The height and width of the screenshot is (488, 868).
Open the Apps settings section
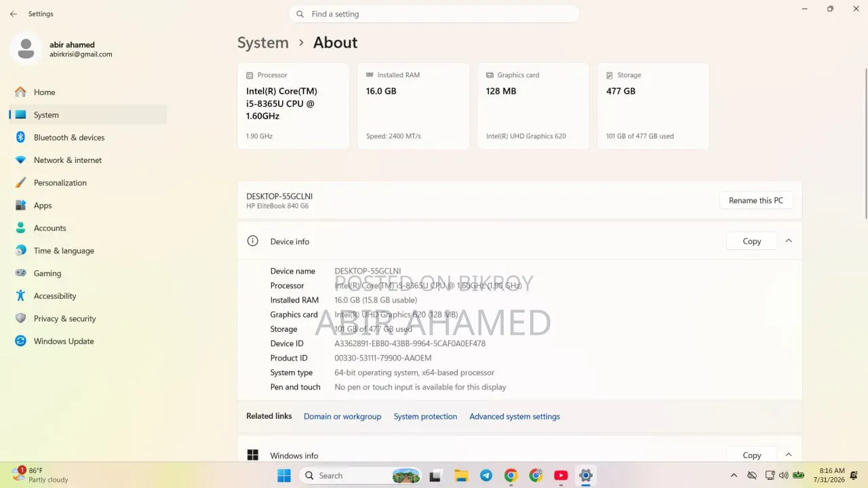click(87, 205)
